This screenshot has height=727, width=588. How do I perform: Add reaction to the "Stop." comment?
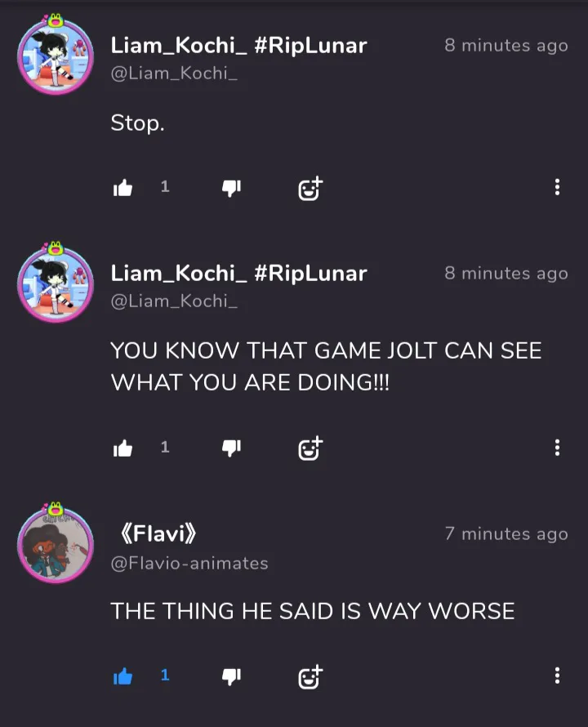[x=310, y=188]
